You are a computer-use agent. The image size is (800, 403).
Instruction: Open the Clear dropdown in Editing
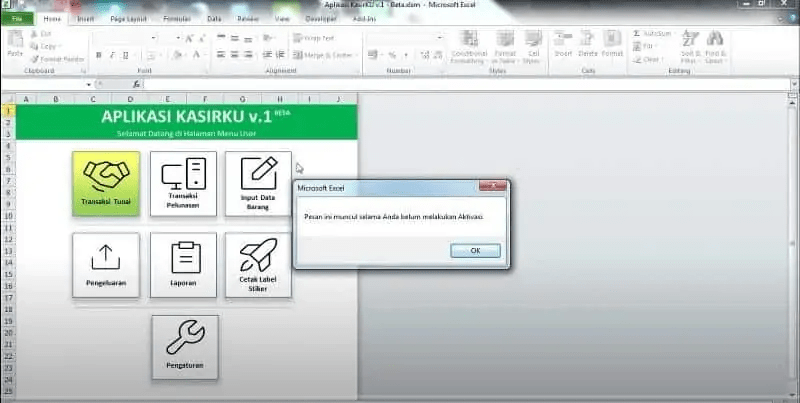tap(648, 59)
